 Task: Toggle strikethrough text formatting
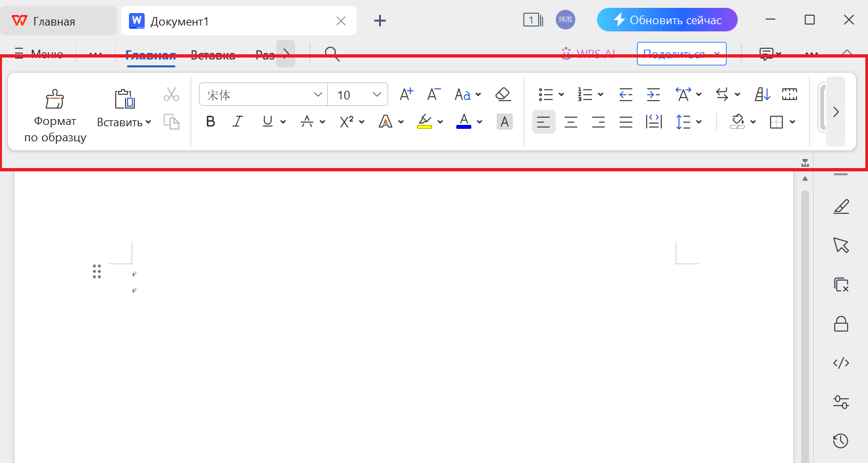pos(306,122)
